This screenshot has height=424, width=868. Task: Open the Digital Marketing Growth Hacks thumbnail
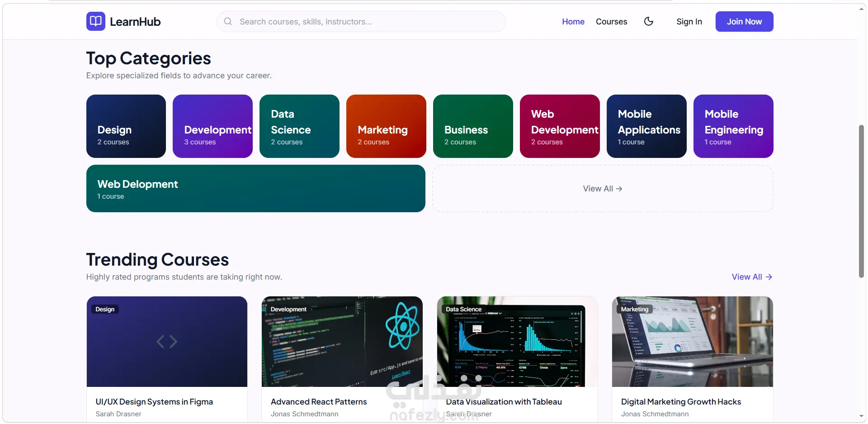point(693,342)
